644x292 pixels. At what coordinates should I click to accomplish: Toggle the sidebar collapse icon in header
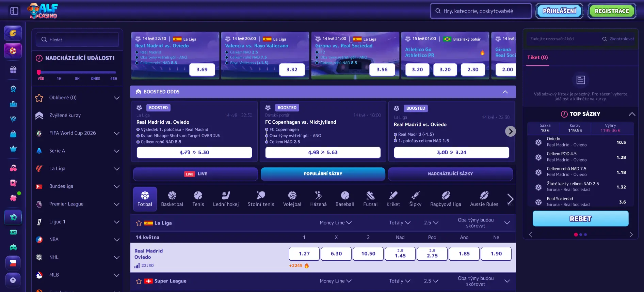(14, 11)
